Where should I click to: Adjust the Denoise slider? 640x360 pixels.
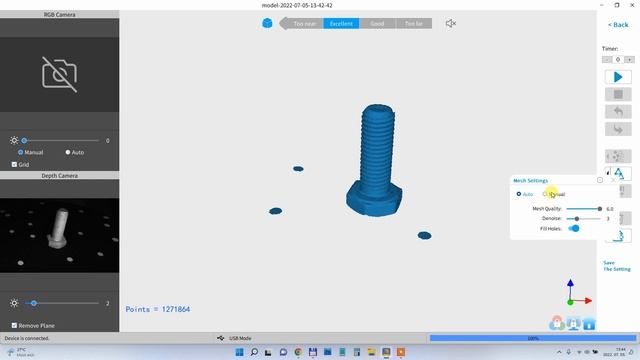584,219
